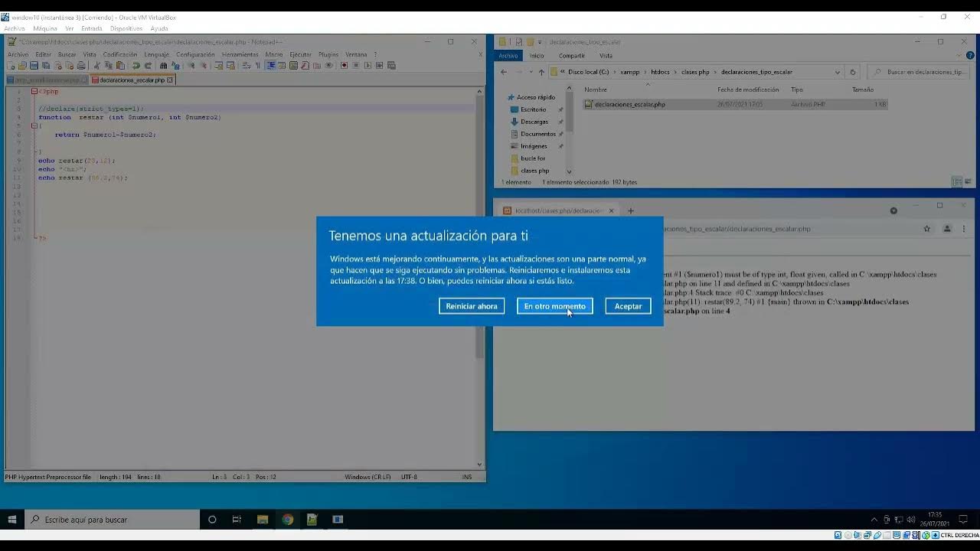Click the Notepad++ Paste toolbar icon
The height and width of the screenshot is (551, 980).
click(x=120, y=65)
